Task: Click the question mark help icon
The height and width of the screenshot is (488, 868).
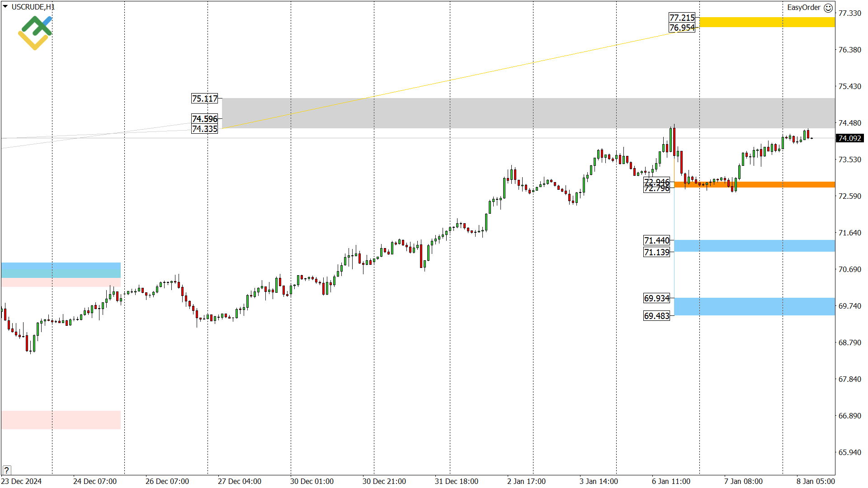Action: click(6, 470)
